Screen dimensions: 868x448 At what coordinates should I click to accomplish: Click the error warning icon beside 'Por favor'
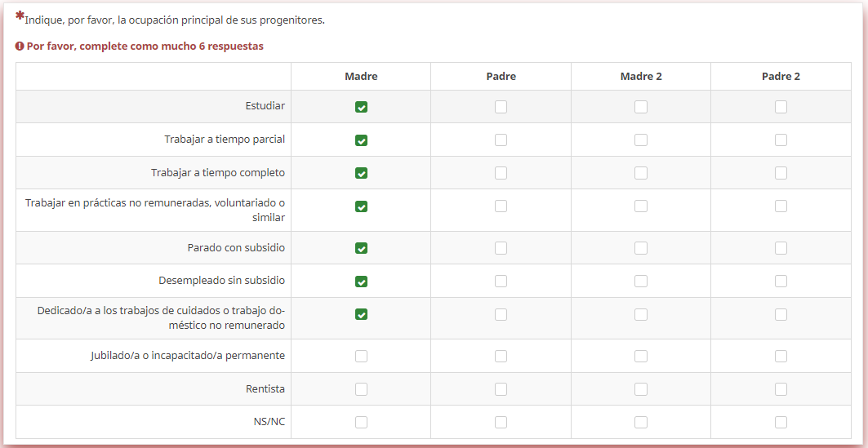pos(20,46)
